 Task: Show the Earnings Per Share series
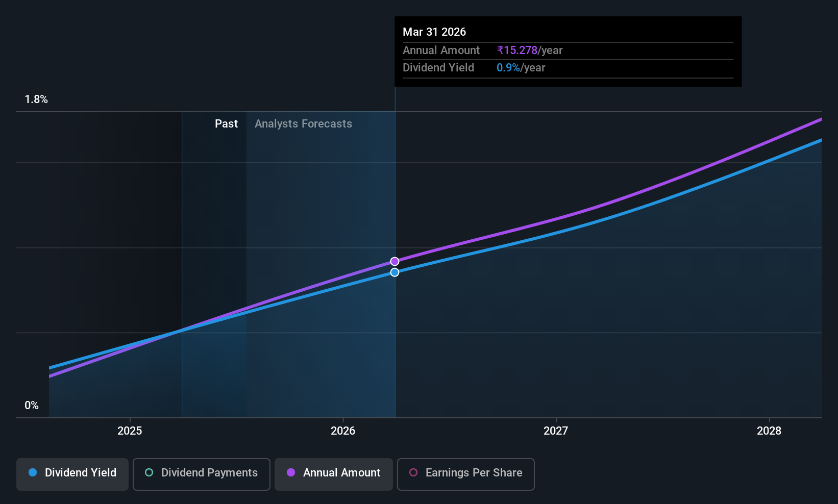(465, 474)
